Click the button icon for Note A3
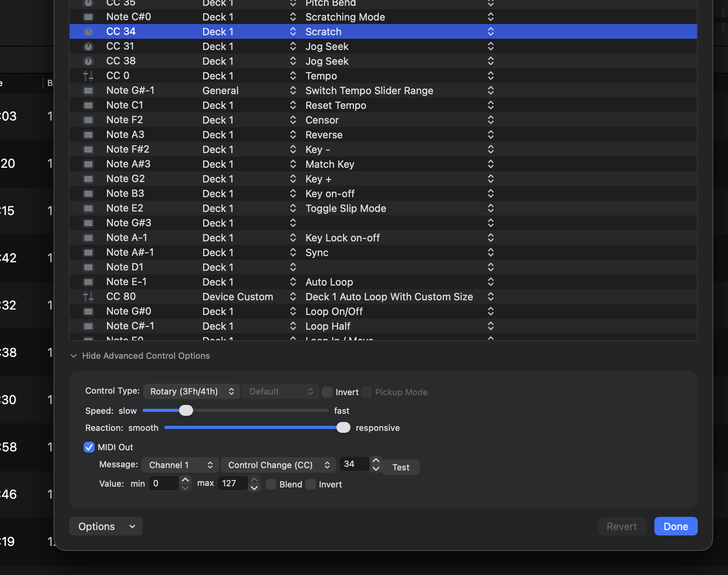This screenshot has height=575, width=728. point(88,135)
